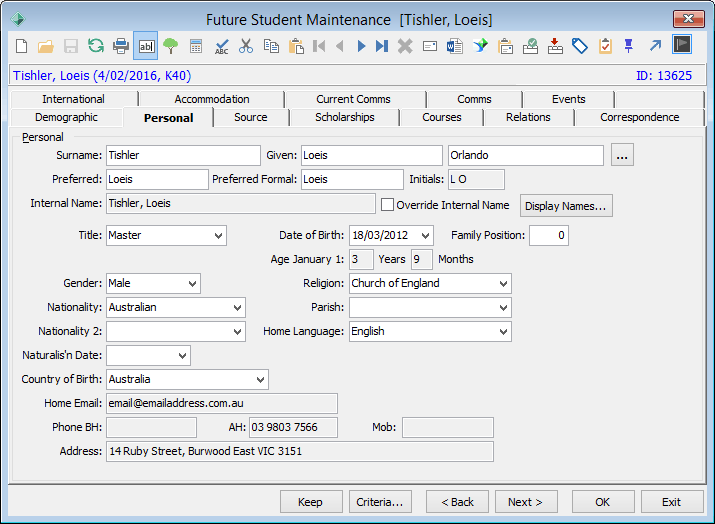Click the Home Email field

point(222,404)
